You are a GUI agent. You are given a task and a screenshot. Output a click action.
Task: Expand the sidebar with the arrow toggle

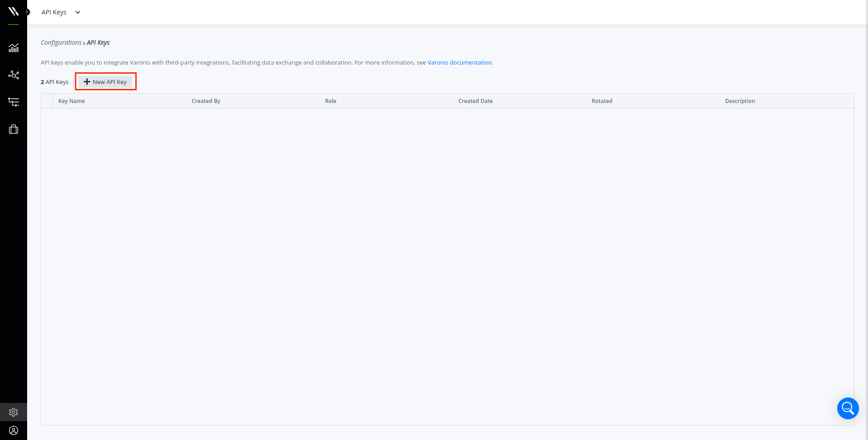[x=28, y=12]
